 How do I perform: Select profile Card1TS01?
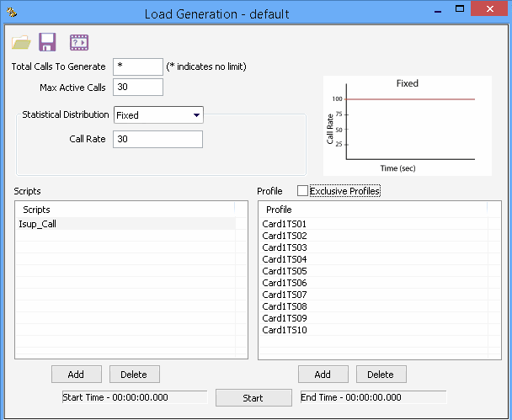(375, 224)
